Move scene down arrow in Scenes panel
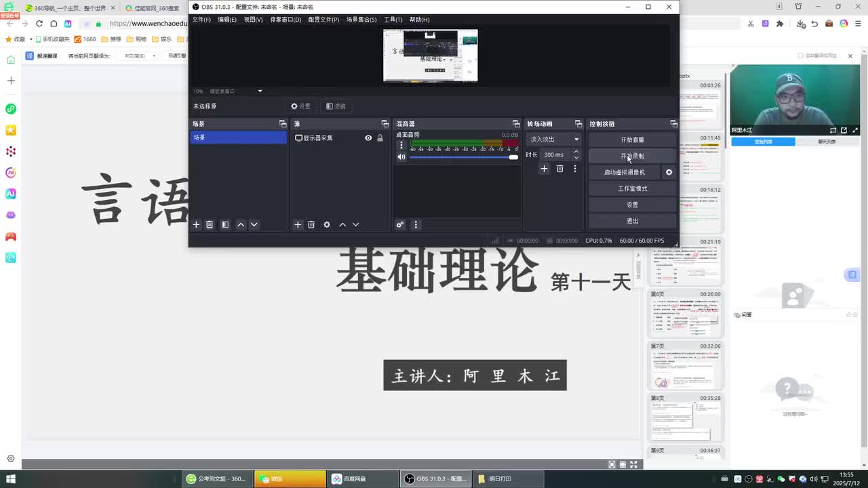This screenshot has height=488, width=868. pyautogui.click(x=254, y=224)
